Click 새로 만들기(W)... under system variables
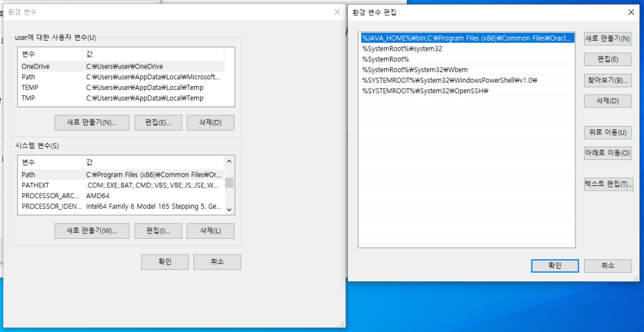 tap(91, 231)
